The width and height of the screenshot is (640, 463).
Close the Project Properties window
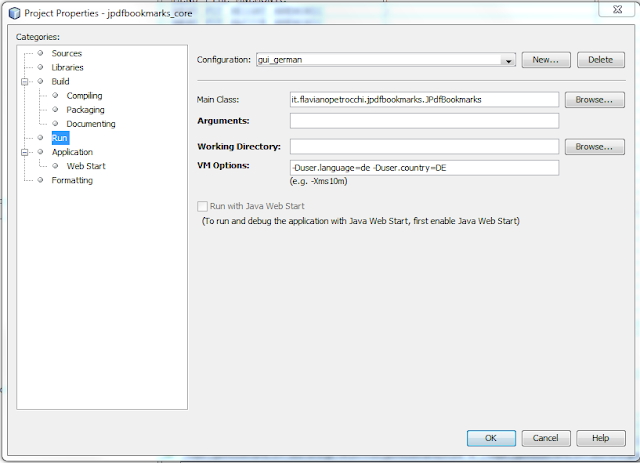click(617, 9)
